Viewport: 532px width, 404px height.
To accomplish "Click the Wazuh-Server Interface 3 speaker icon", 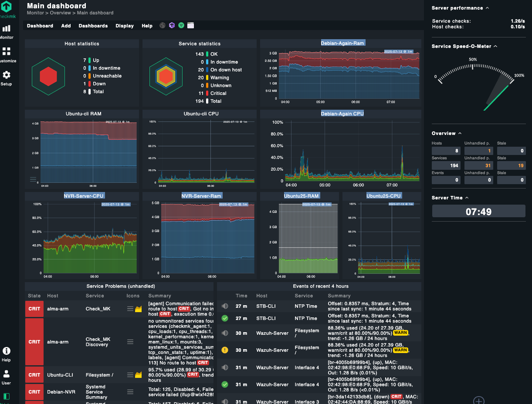I will click(x=225, y=401).
